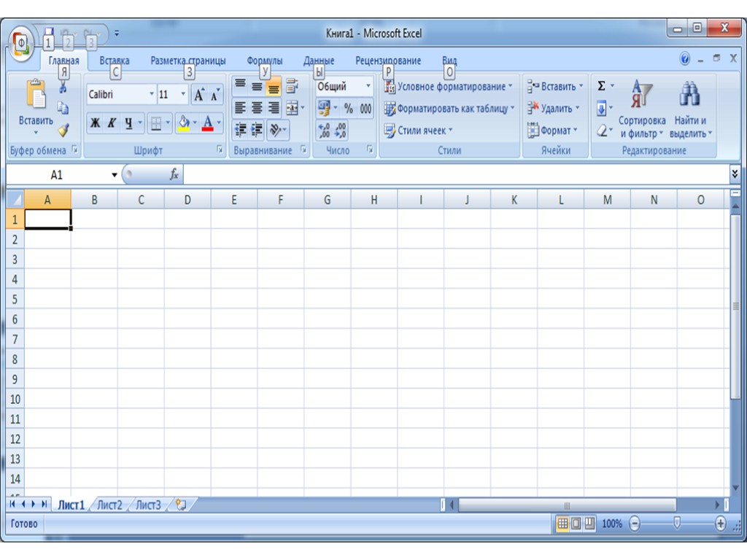Image resolution: width=747 pixels, height=560 pixels.
Task: Align text to middle vertically
Action: click(x=257, y=86)
